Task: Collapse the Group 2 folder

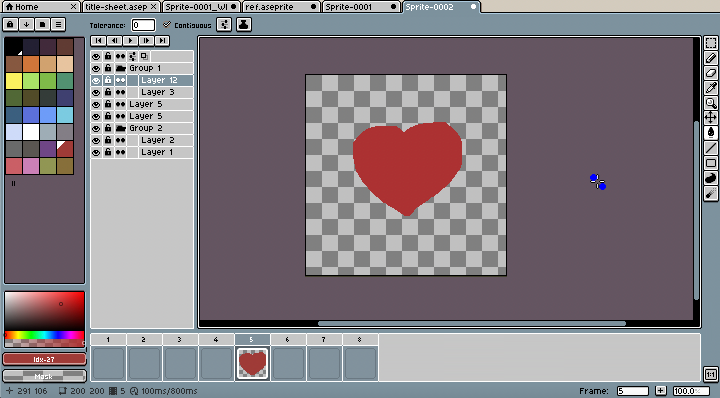Action: tap(120, 128)
